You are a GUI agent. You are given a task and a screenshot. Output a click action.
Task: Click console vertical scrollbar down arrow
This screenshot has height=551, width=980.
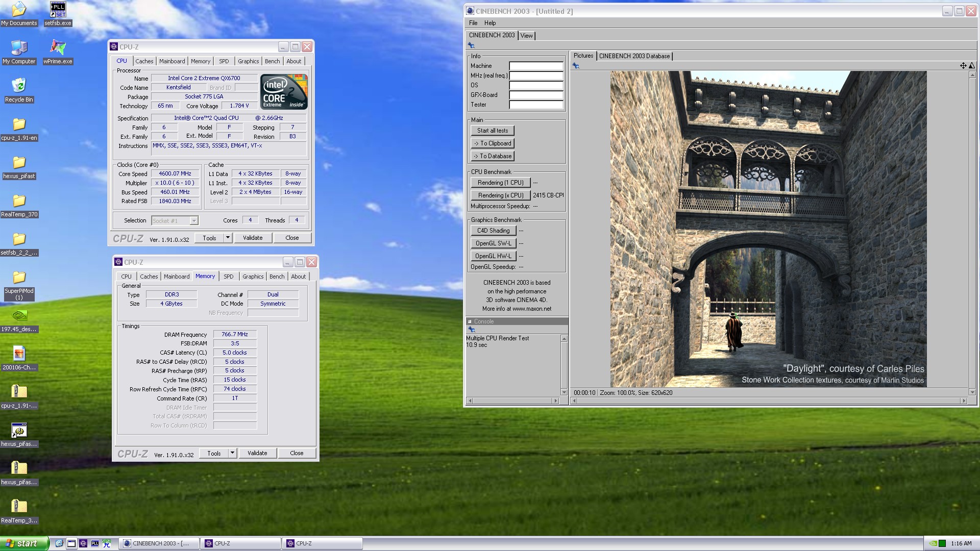564,392
